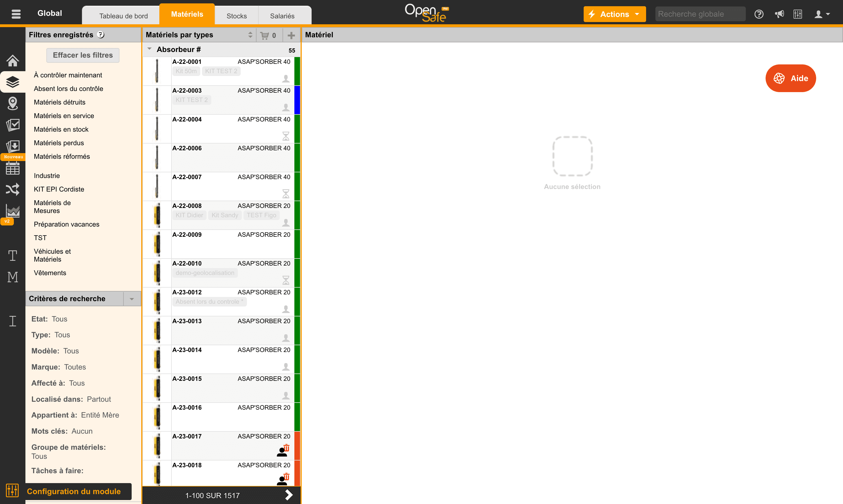
Task: Open the statistics chart v2 icon
Action: [x=12, y=211]
